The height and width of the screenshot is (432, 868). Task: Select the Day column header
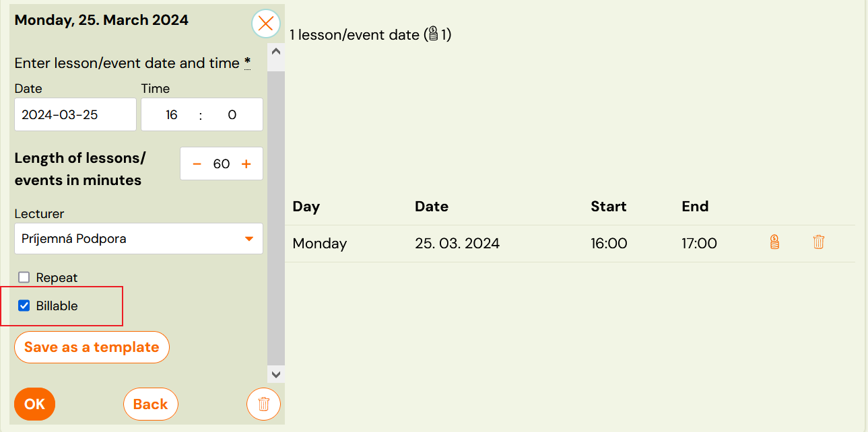point(306,207)
